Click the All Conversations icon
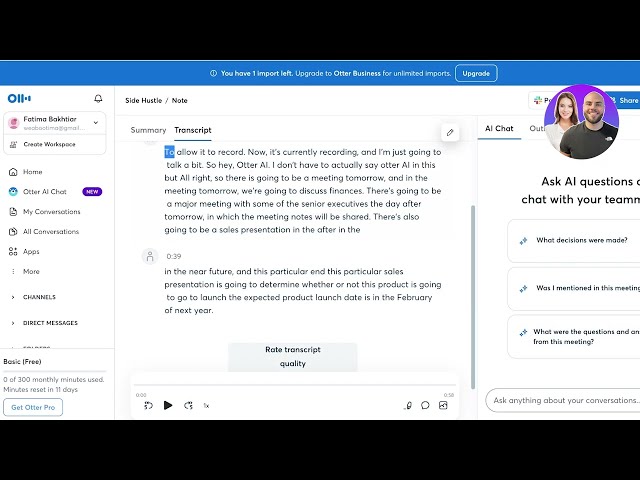The height and width of the screenshot is (480, 640). [13, 231]
